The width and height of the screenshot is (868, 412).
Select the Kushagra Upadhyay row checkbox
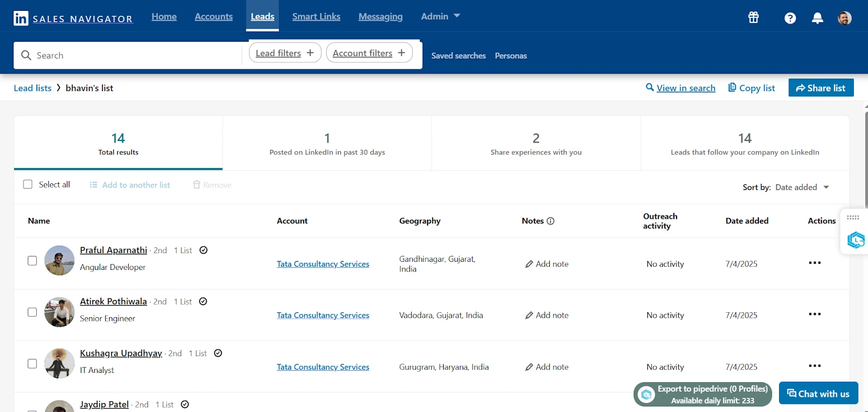pyautogui.click(x=32, y=364)
